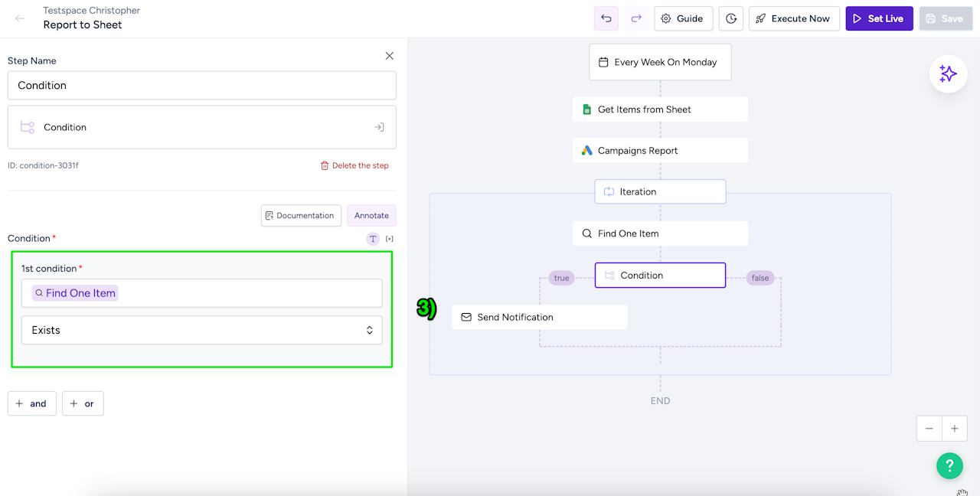Screen dimensions: 980x496
Task: Click the redo arrow icon
Action: click(636, 18)
